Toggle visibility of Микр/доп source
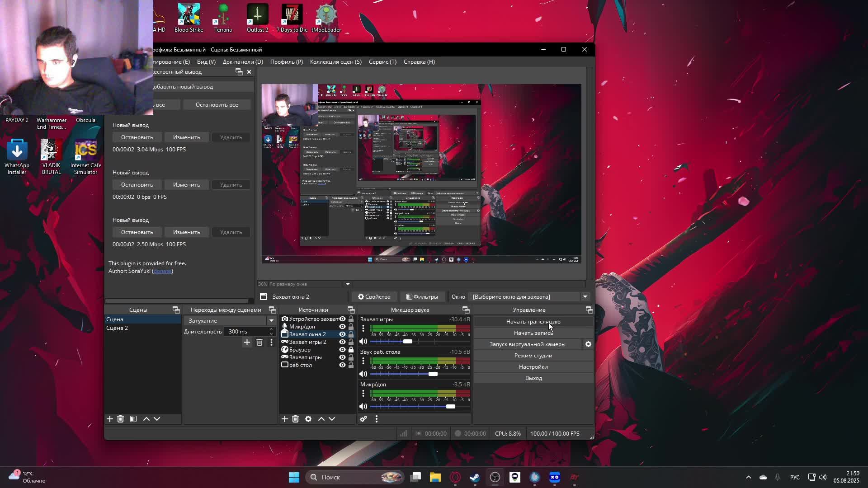Image resolution: width=868 pixels, height=488 pixels. (342, 327)
